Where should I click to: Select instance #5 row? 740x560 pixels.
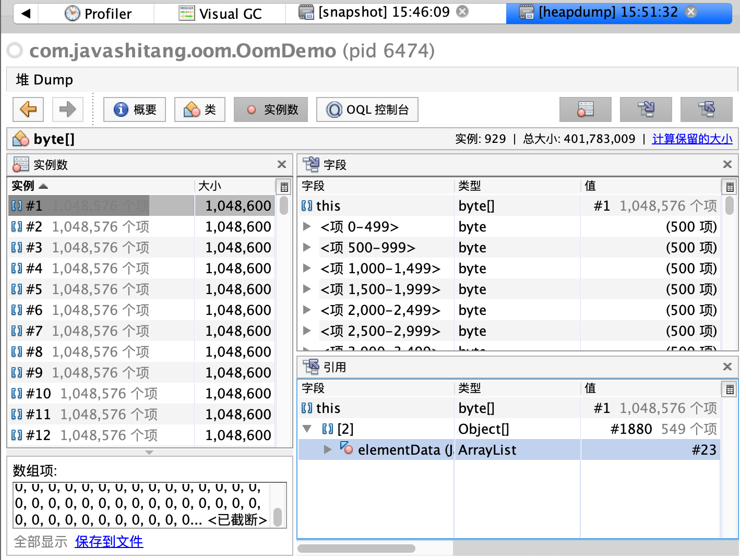tap(141, 289)
